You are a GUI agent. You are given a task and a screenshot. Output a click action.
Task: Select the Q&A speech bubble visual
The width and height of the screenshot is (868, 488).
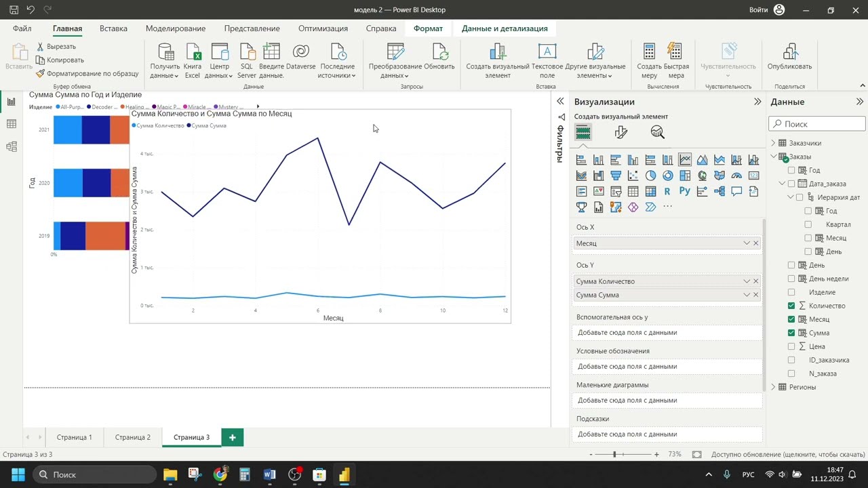(x=736, y=191)
